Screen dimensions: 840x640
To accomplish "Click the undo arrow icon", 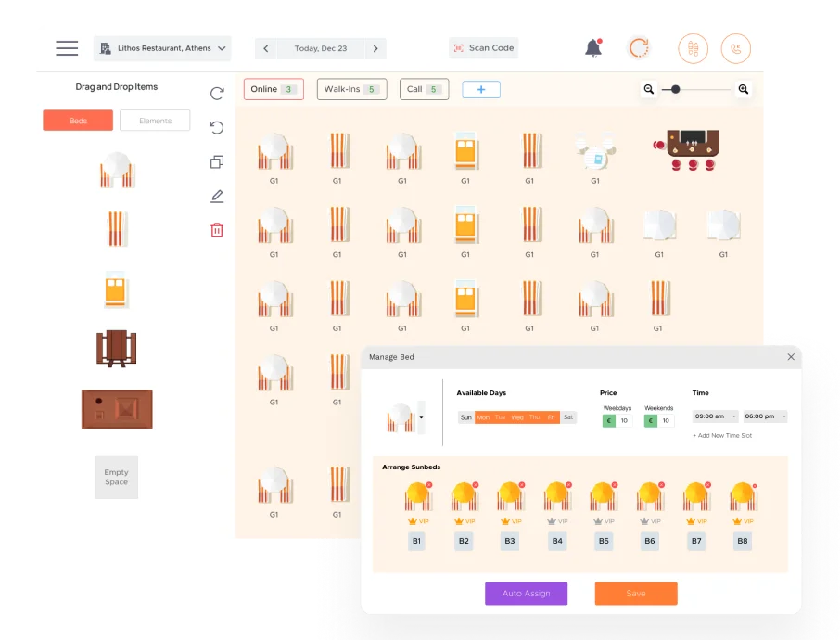I will tap(217, 128).
